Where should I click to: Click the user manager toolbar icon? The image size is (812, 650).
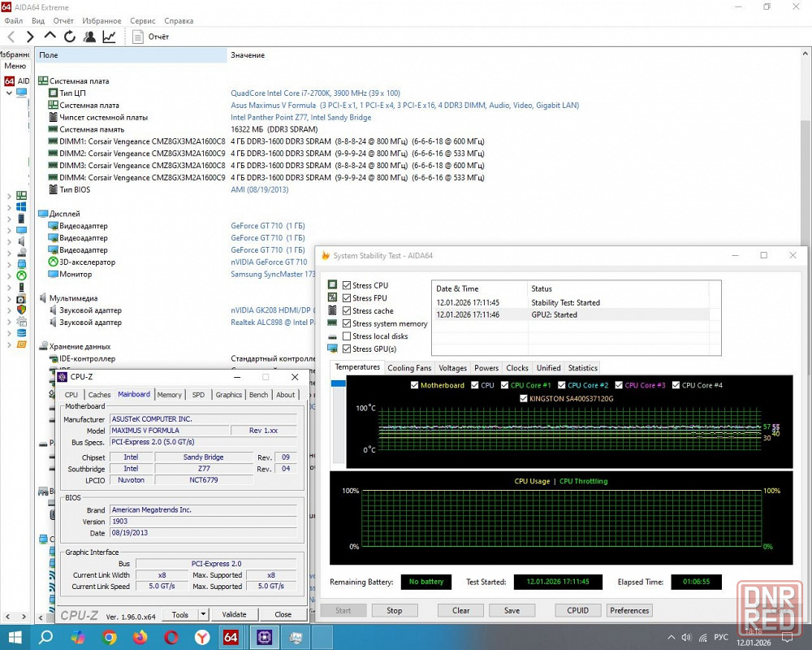pos(89,37)
